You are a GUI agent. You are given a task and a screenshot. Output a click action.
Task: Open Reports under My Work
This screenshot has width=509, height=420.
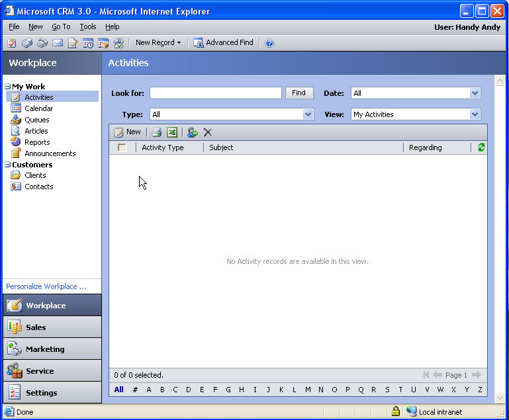click(x=37, y=142)
